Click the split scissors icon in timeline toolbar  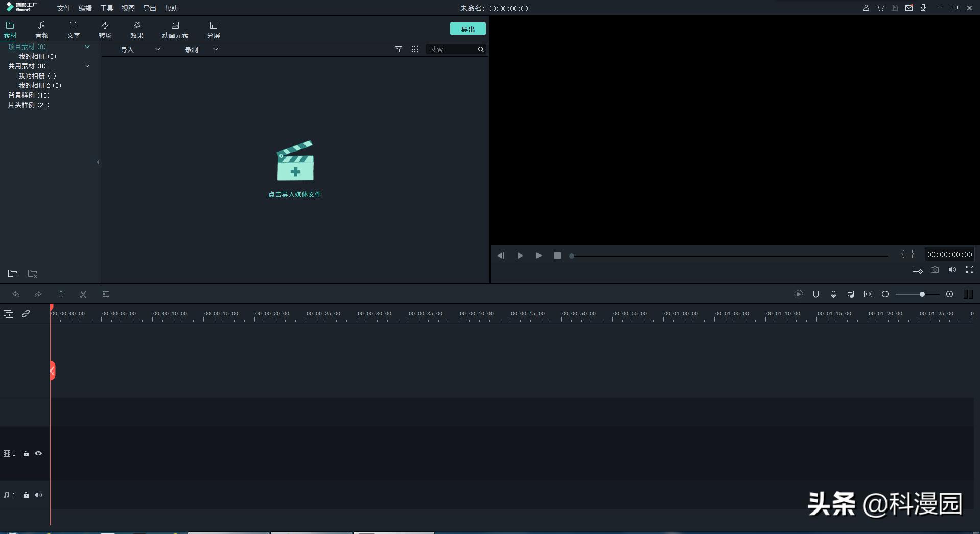[83, 294]
